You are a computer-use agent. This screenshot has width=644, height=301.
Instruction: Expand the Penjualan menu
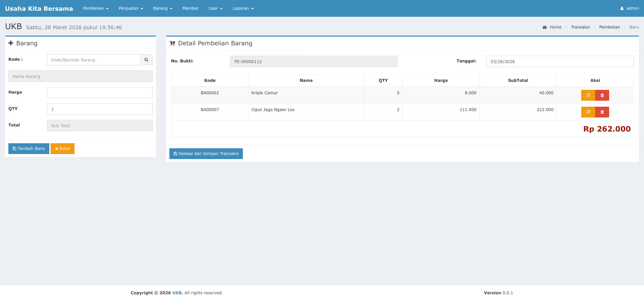pyautogui.click(x=131, y=8)
